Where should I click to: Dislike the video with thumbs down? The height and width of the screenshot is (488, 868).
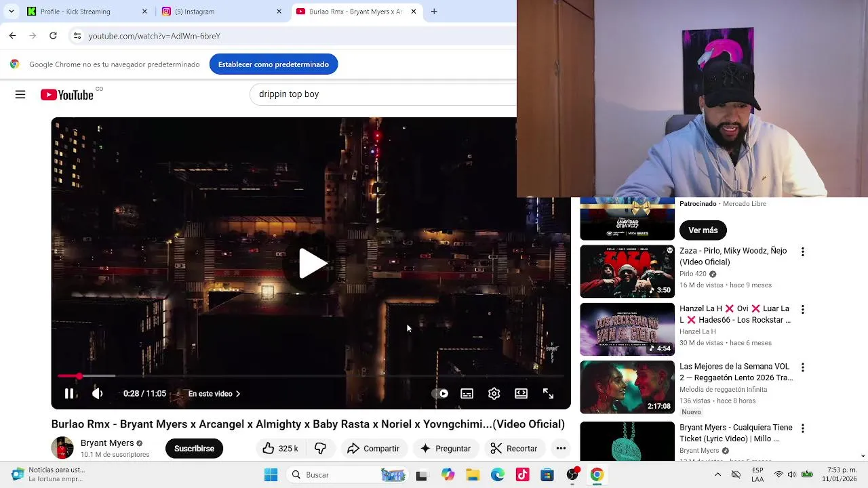tap(320, 449)
